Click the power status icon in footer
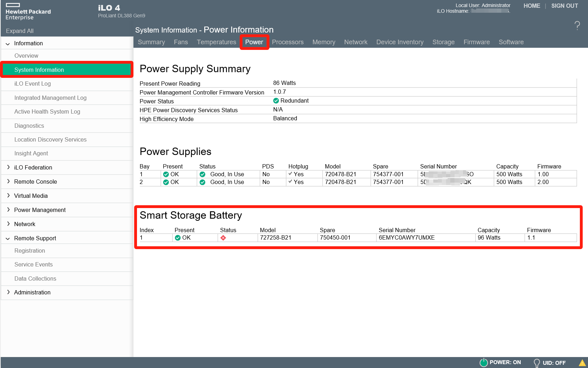This screenshot has height=368, width=588. point(484,362)
